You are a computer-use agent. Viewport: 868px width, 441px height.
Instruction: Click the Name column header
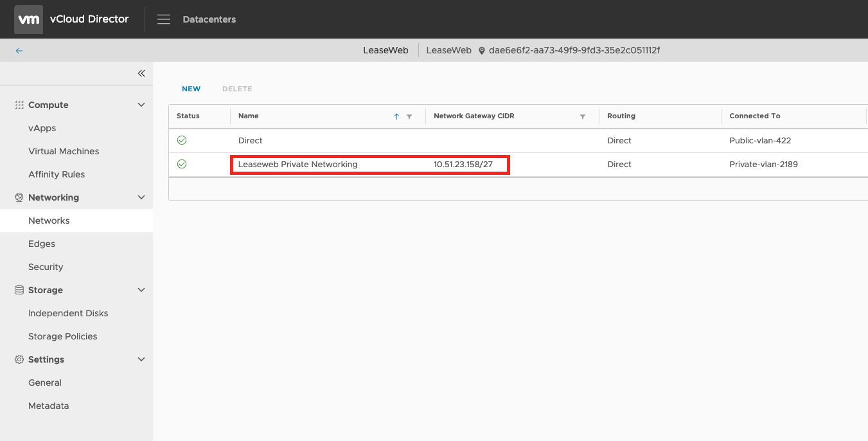[248, 116]
